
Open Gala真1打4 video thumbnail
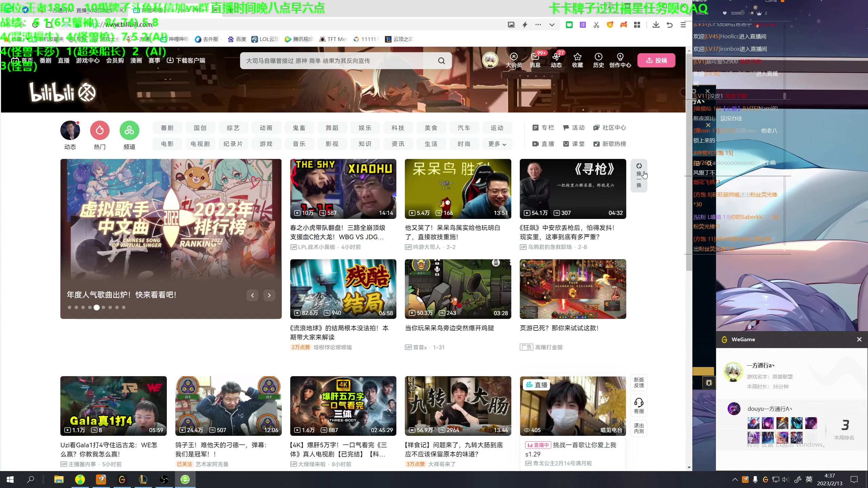[x=114, y=406]
